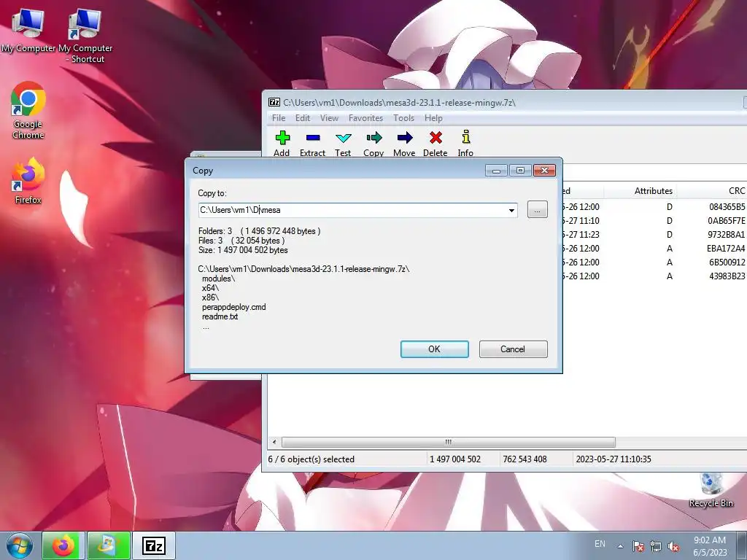This screenshot has width=747, height=560.
Task: Click the 7-Zip taskbar button
Action: click(x=153, y=545)
